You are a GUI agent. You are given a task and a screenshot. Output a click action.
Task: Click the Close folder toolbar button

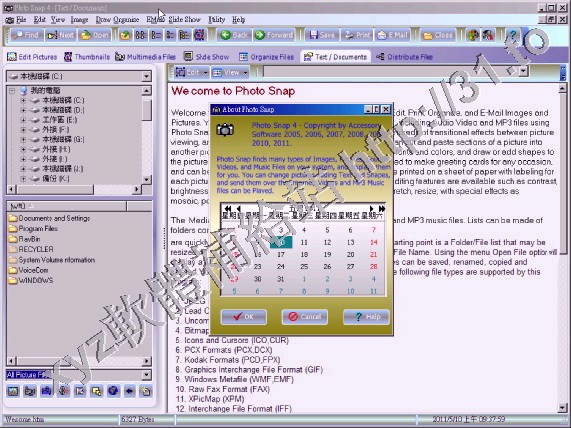tap(438, 35)
